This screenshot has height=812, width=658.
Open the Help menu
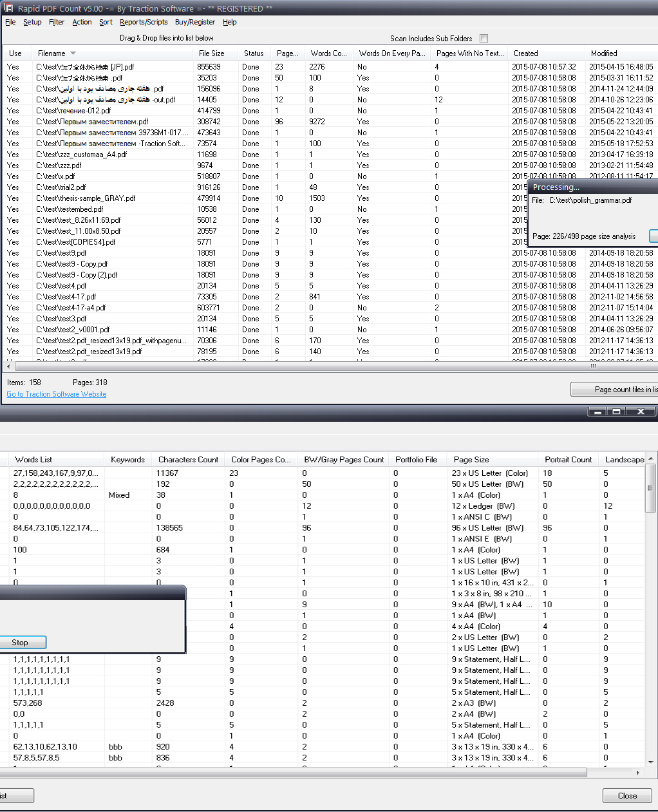[x=229, y=22]
